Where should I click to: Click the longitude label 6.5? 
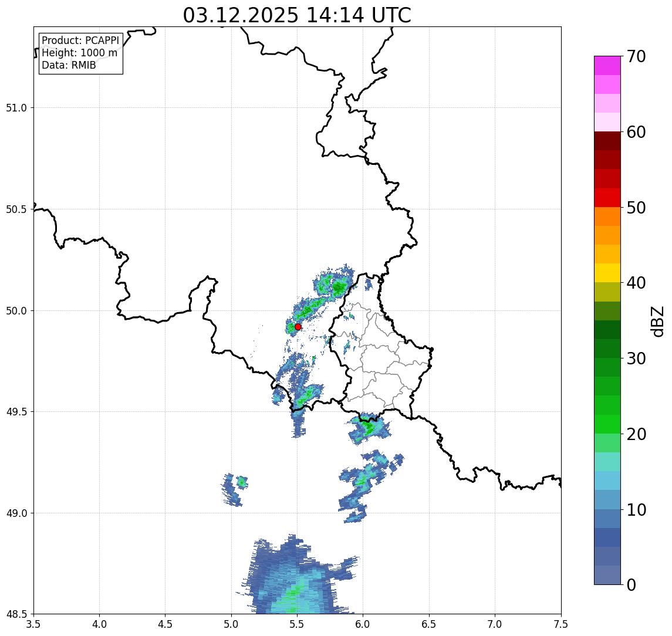point(429,624)
